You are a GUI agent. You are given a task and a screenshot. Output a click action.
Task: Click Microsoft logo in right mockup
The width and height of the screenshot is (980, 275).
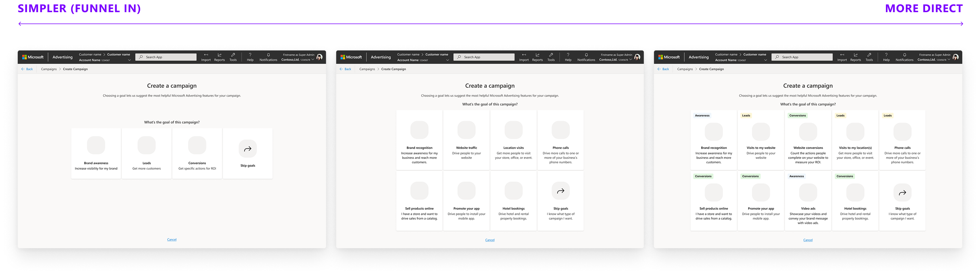[x=669, y=57]
